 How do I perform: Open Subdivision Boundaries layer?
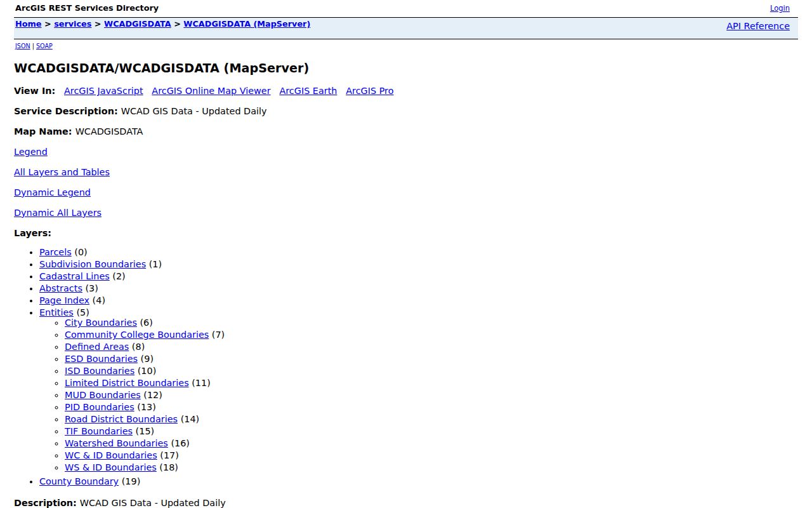click(93, 264)
